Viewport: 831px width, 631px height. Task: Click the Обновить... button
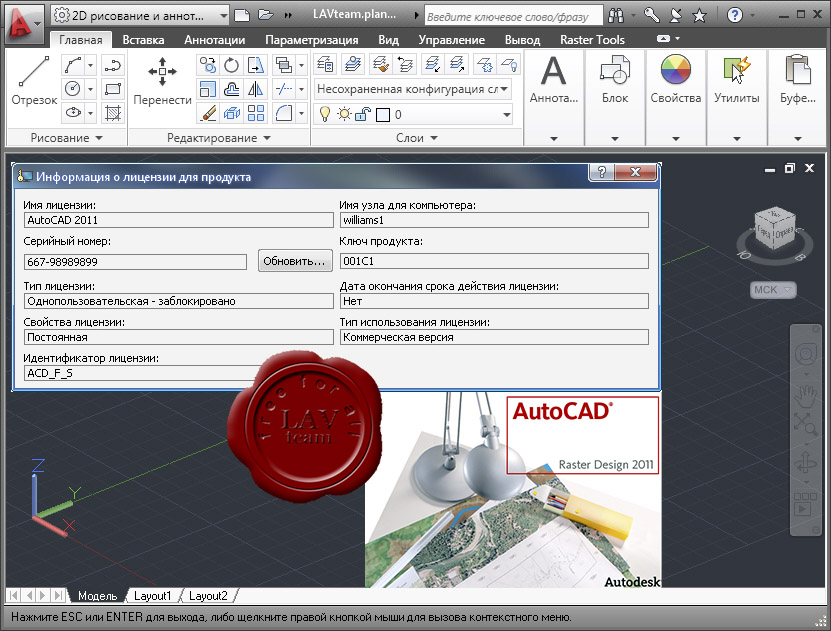[x=295, y=261]
